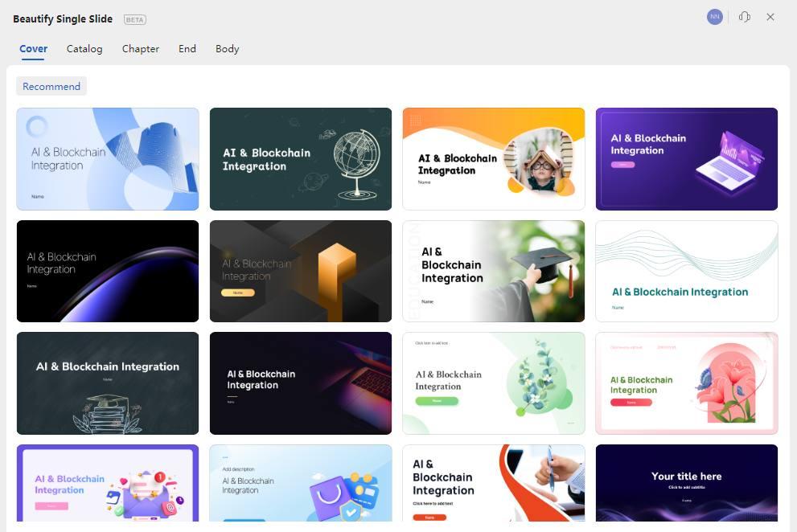Pick the purple border envelope mail template
This screenshot has width=797, height=532.
[x=108, y=483]
